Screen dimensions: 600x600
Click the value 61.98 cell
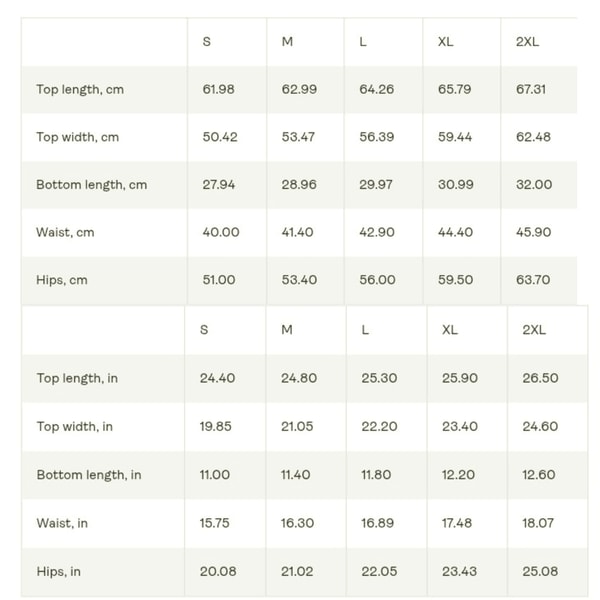(218, 90)
